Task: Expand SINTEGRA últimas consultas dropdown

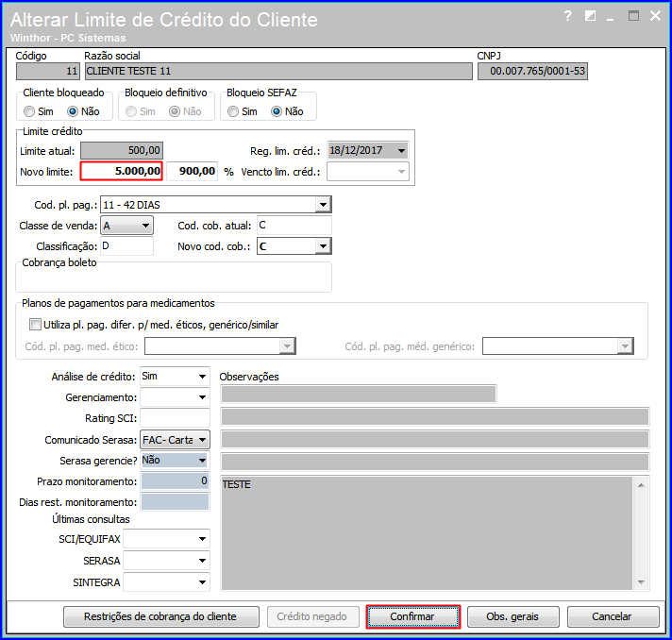Action: [202, 582]
